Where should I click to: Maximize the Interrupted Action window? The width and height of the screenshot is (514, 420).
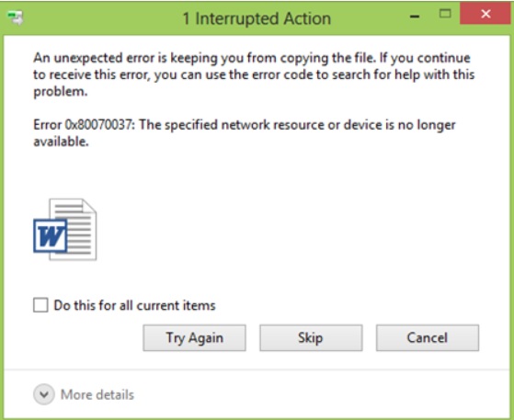coord(445,14)
